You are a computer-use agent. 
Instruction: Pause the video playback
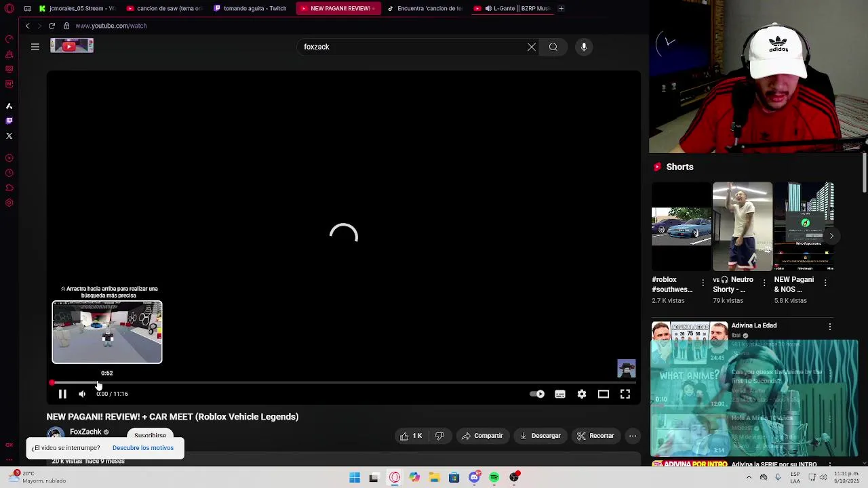(x=62, y=394)
